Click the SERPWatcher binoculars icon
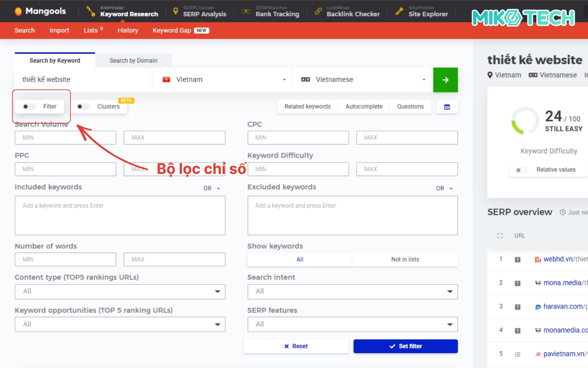This screenshot has height=368, width=588. click(246, 11)
